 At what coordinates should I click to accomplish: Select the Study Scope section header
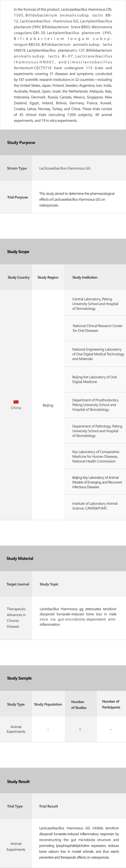pyautogui.click(x=18, y=252)
